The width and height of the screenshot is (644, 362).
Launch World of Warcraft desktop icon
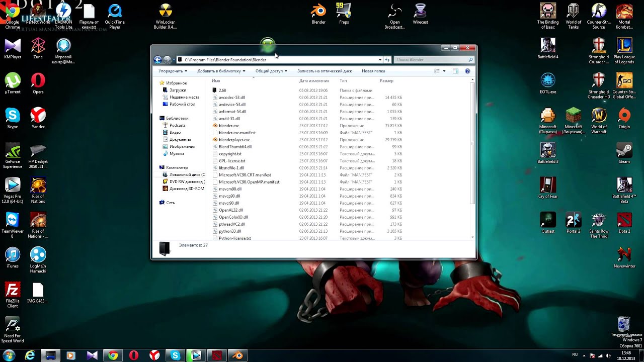(x=599, y=121)
